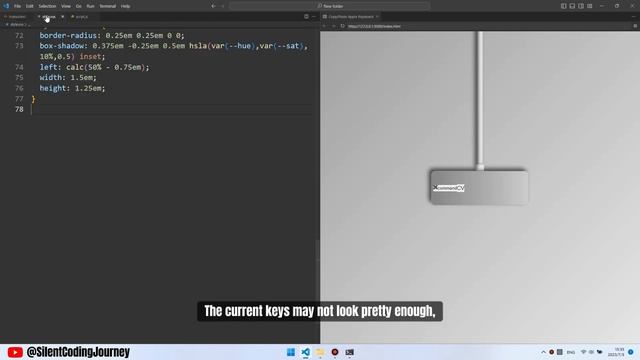Open the Windows Start menu

291,352
